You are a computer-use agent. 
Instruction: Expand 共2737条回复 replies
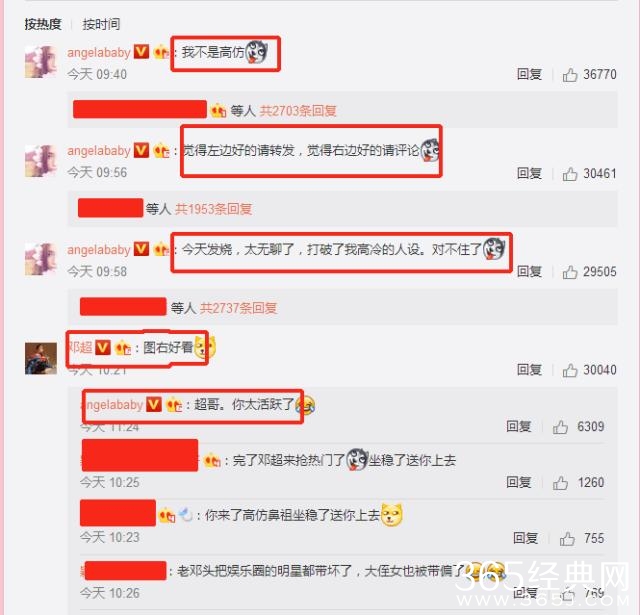pyautogui.click(x=238, y=308)
